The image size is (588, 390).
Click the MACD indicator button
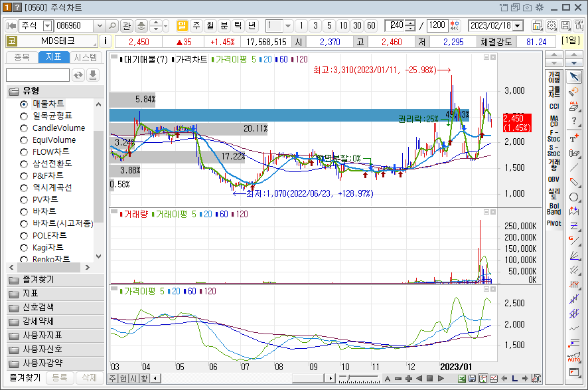coord(554,121)
